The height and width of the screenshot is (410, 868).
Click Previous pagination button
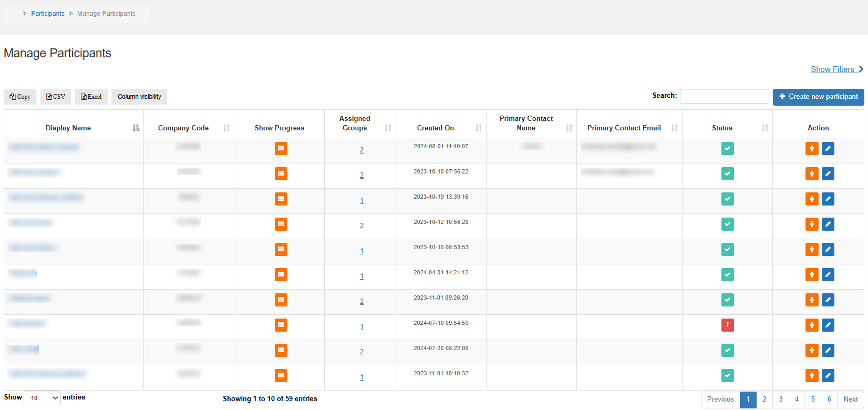point(720,399)
